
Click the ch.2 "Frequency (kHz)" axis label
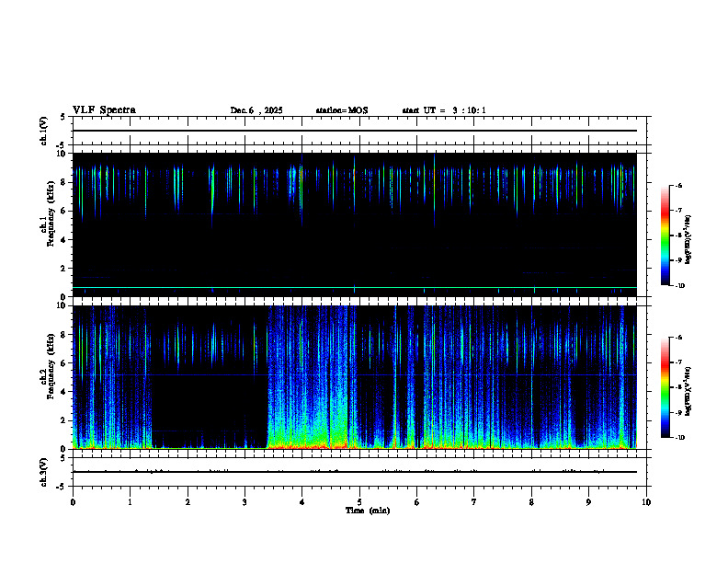(x=51, y=366)
